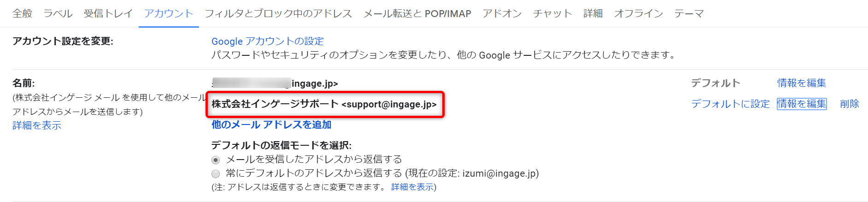Open フィルタとブロック中のアドレス tab
The width and height of the screenshot is (868, 202).
[x=278, y=14]
